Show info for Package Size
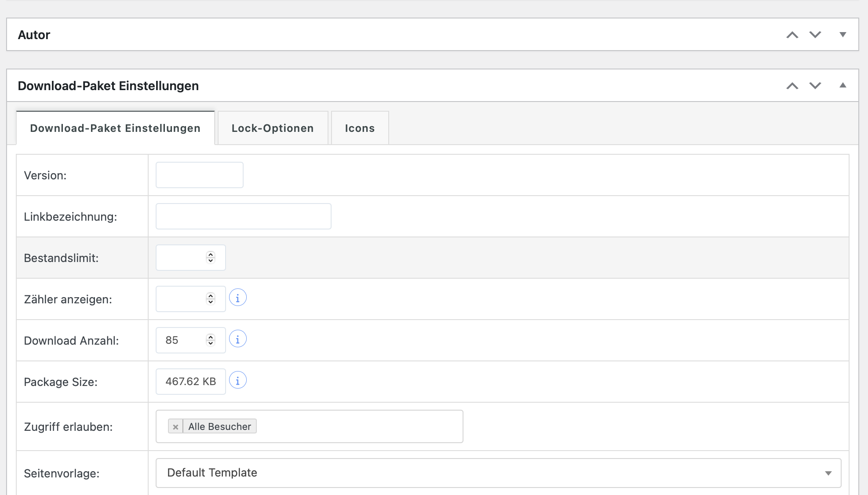The image size is (868, 495). (237, 381)
